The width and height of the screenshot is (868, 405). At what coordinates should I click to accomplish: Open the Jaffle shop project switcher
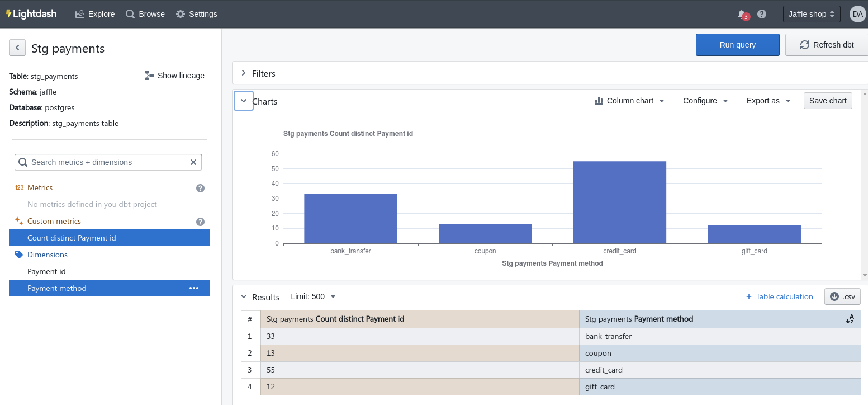click(811, 14)
